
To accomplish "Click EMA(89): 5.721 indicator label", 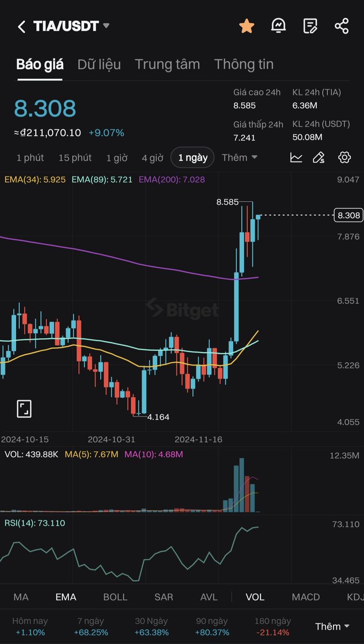I will coord(102,180).
